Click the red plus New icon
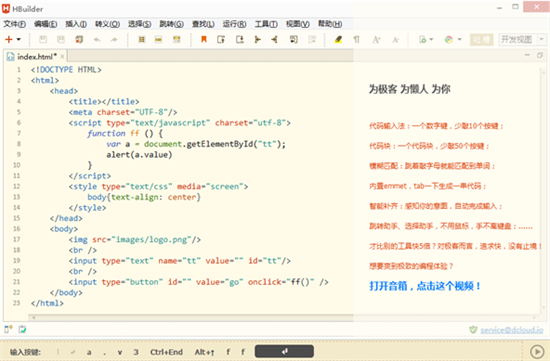Image resolution: width=550 pixels, height=361 pixels. (x=9, y=39)
